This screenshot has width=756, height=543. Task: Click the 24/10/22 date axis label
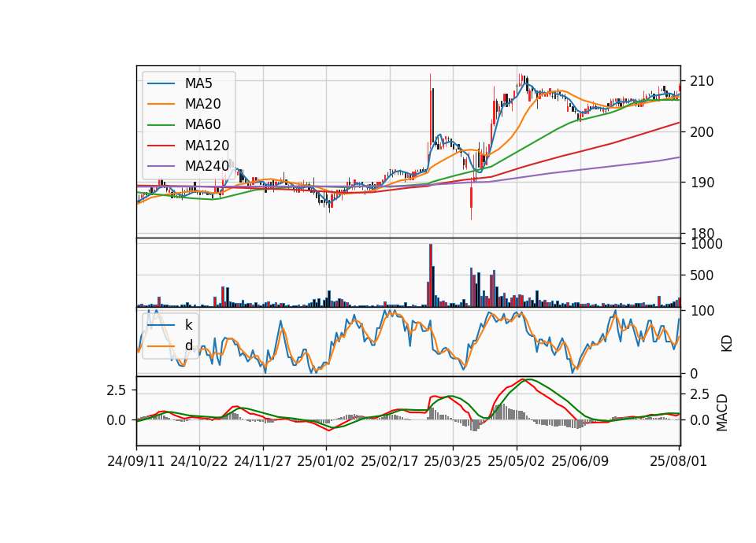pos(199,461)
